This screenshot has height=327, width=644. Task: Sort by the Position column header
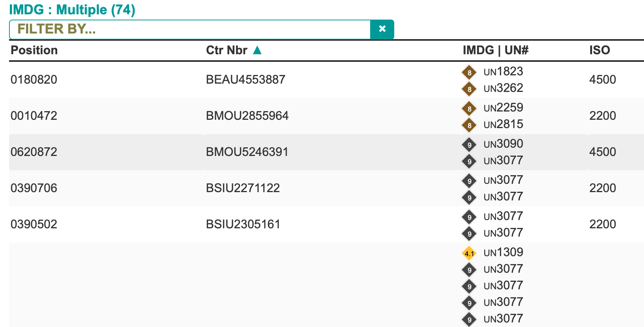tap(34, 50)
